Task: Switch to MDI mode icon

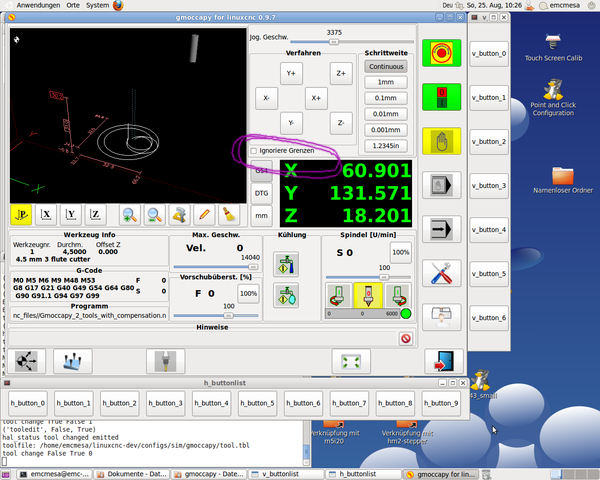Action: click(442, 185)
